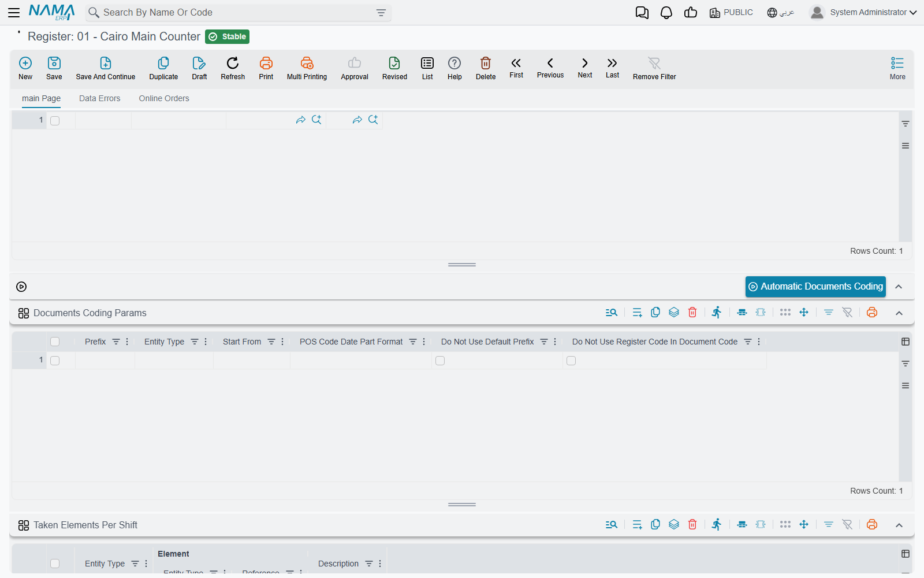Go to the First record
Screen dimensions: 924x578
coord(516,68)
